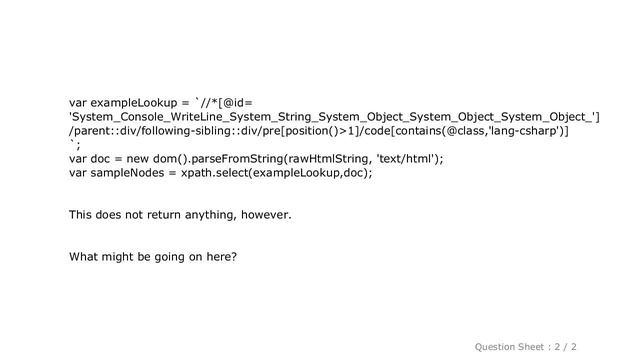Image resolution: width=640 pixels, height=360 pixels.
Task: Click '//*[@id=' at end of first line
Action: coord(227,103)
